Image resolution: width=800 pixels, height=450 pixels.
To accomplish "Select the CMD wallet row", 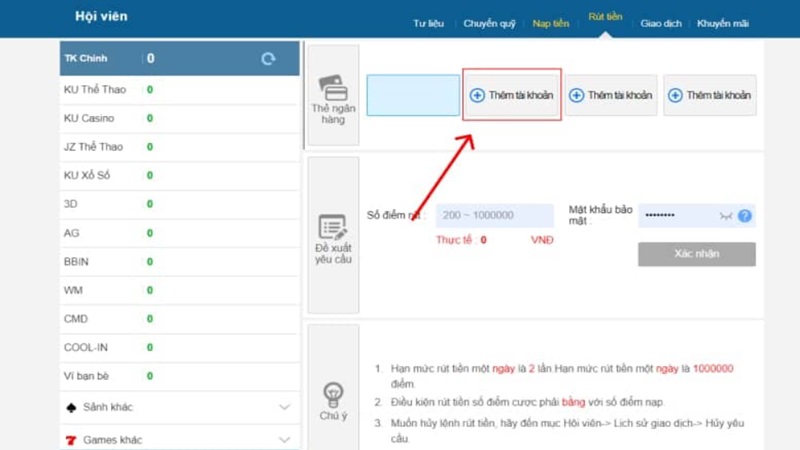I will pyautogui.click(x=179, y=319).
